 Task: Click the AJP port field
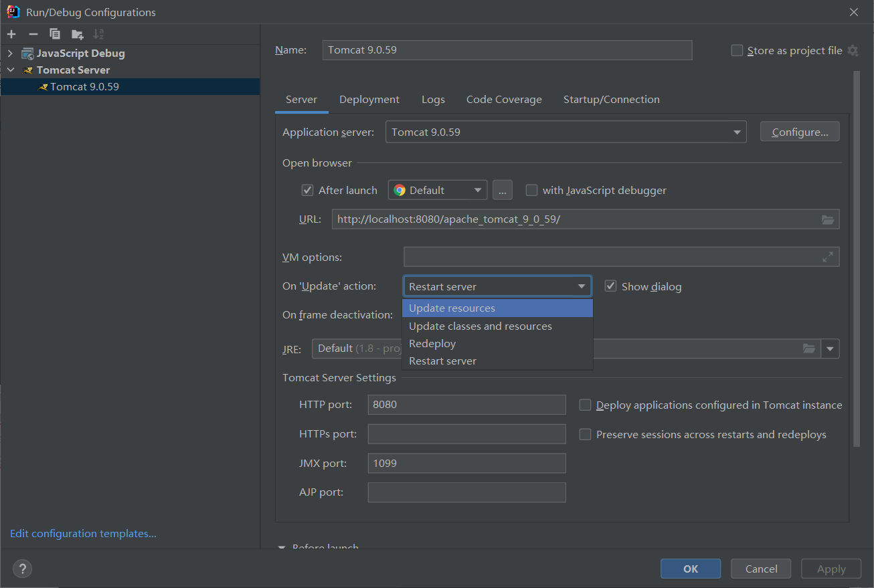pyautogui.click(x=467, y=492)
